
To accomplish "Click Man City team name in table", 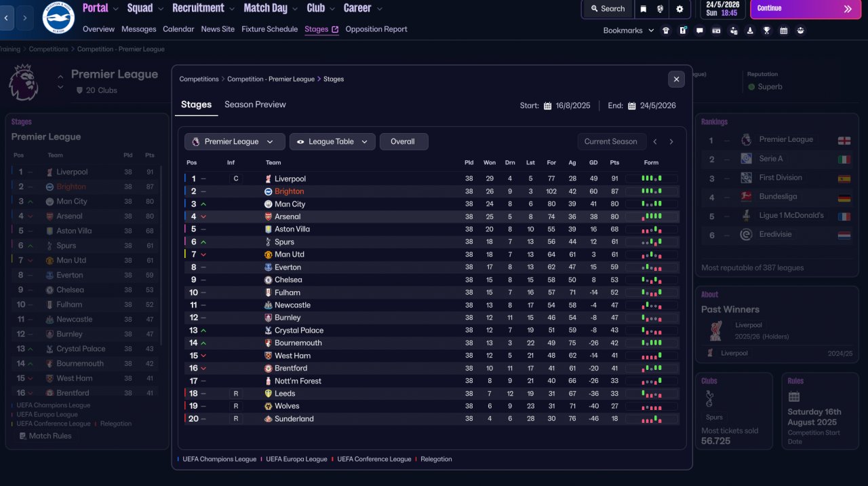I will (x=290, y=204).
